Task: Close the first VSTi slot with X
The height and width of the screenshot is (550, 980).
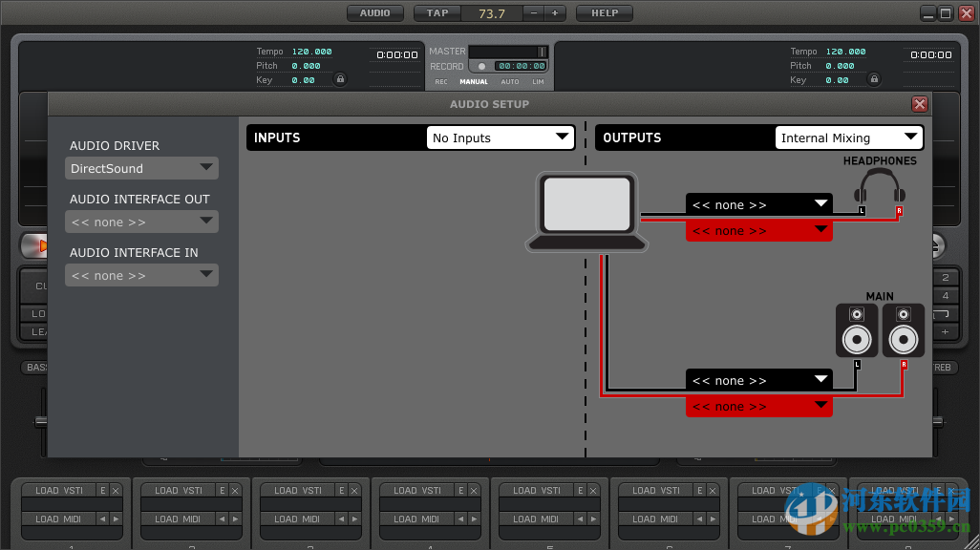Action: (x=116, y=491)
